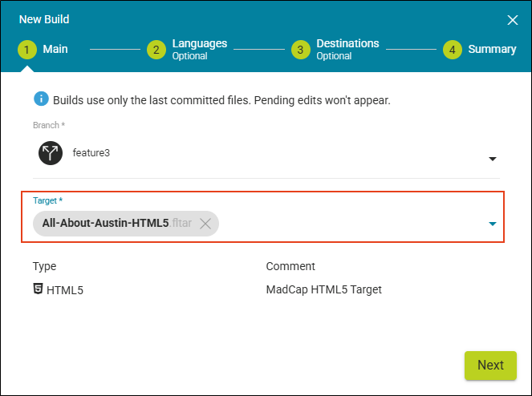This screenshot has width=532, height=396.
Task: Open the Target dropdown arrow
Action: point(493,224)
